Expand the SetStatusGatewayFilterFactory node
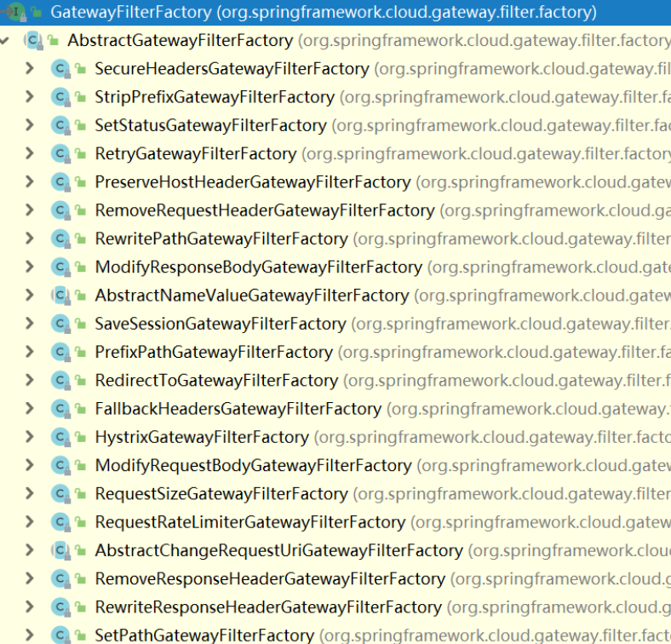This screenshot has height=644, width=671. (30, 125)
